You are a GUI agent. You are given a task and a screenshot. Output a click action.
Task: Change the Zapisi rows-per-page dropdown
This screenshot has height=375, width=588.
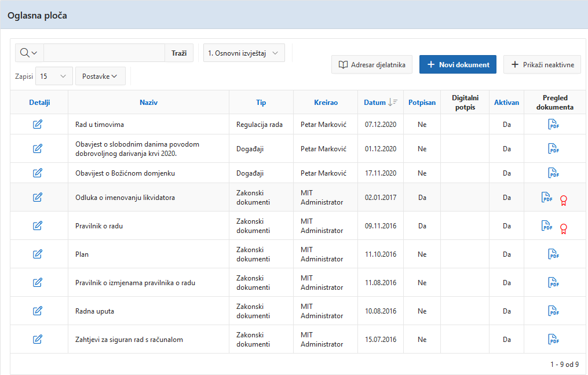(x=53, y=76)
